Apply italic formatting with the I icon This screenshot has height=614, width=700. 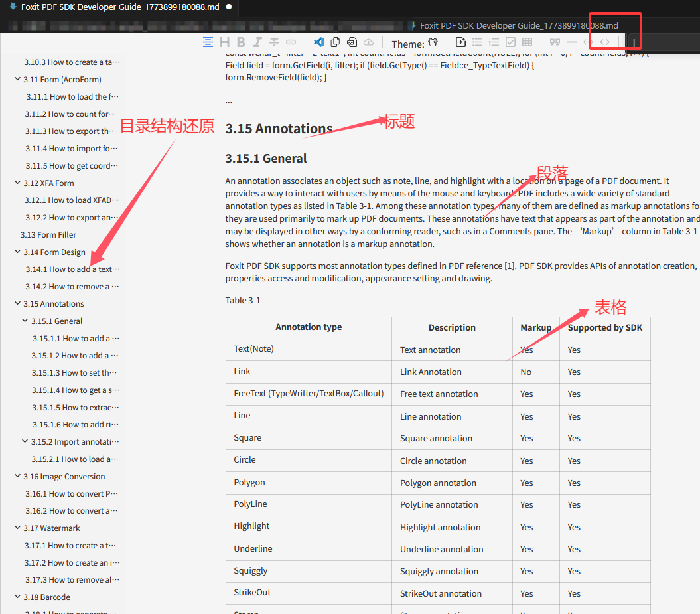257,42
